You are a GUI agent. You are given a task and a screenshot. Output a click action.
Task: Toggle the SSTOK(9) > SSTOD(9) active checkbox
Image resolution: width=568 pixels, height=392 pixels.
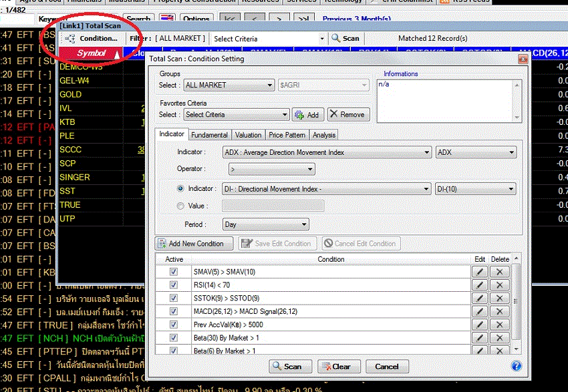(x=174, y=299)
